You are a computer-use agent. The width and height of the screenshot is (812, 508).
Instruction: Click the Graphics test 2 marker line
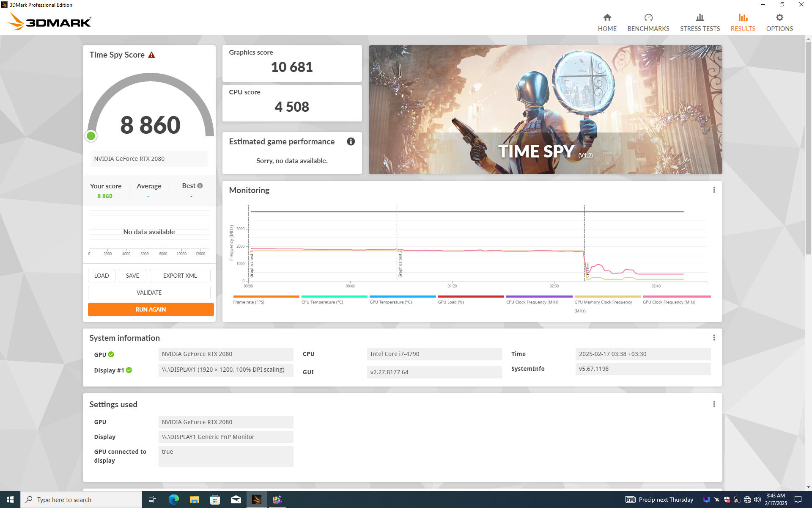[x=397, y=243]
